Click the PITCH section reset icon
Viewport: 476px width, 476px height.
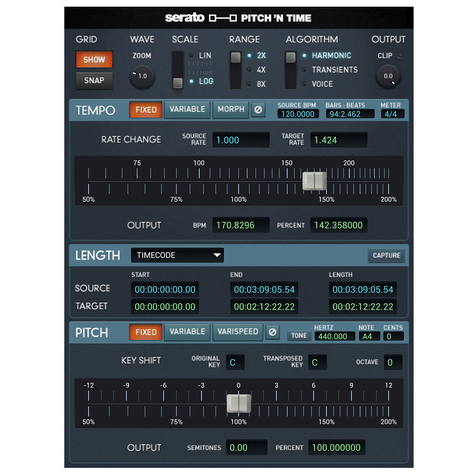point(272,332)
